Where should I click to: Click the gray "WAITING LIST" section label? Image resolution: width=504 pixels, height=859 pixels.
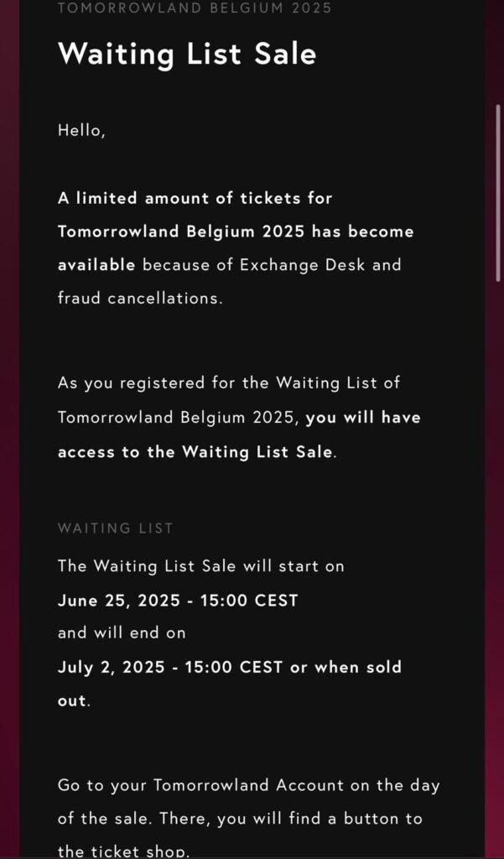coord(115,528)
